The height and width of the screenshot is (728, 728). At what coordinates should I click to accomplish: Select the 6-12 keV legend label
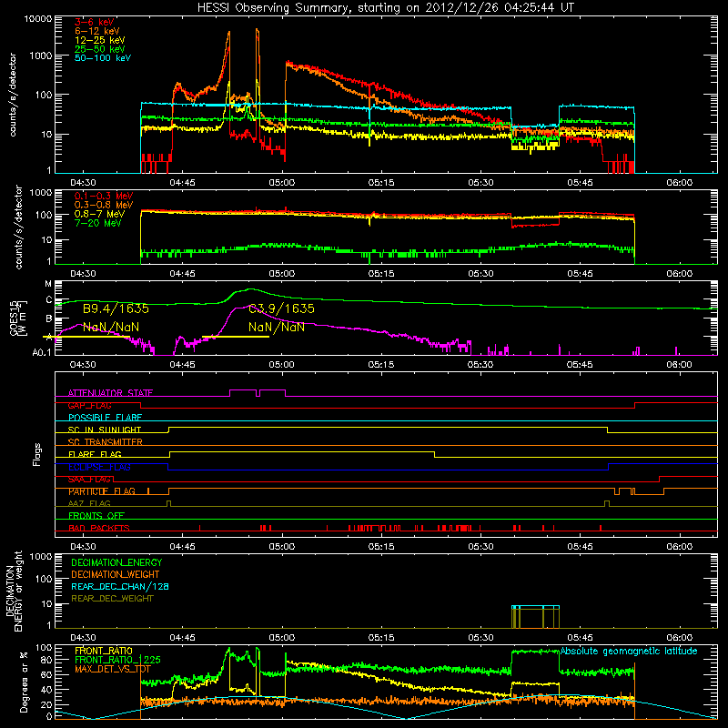click(97, 31)
